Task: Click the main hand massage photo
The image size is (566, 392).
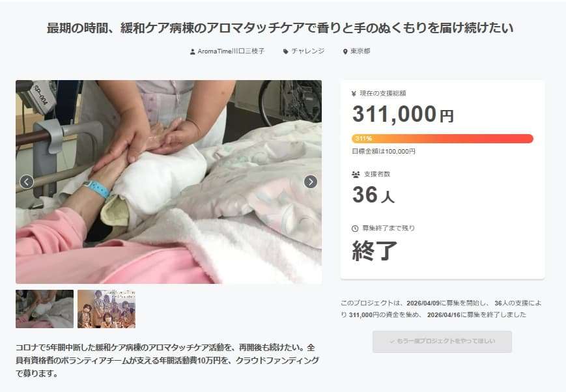Action: 169,182
